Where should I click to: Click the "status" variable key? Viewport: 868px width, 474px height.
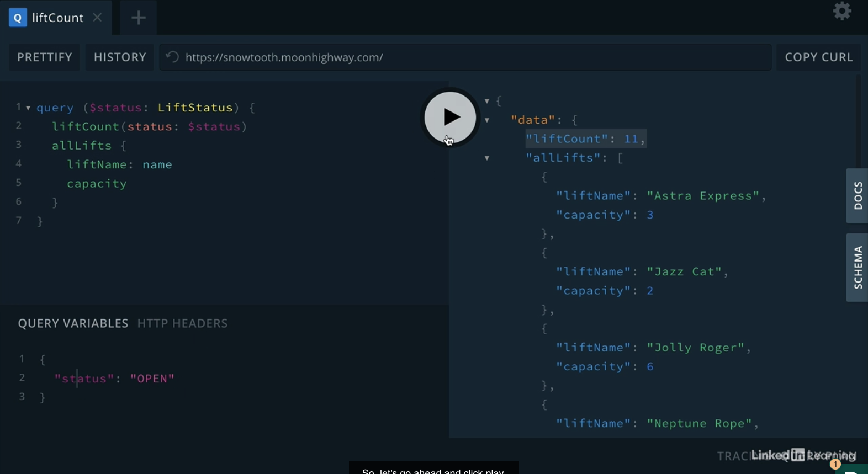[84, 379]
